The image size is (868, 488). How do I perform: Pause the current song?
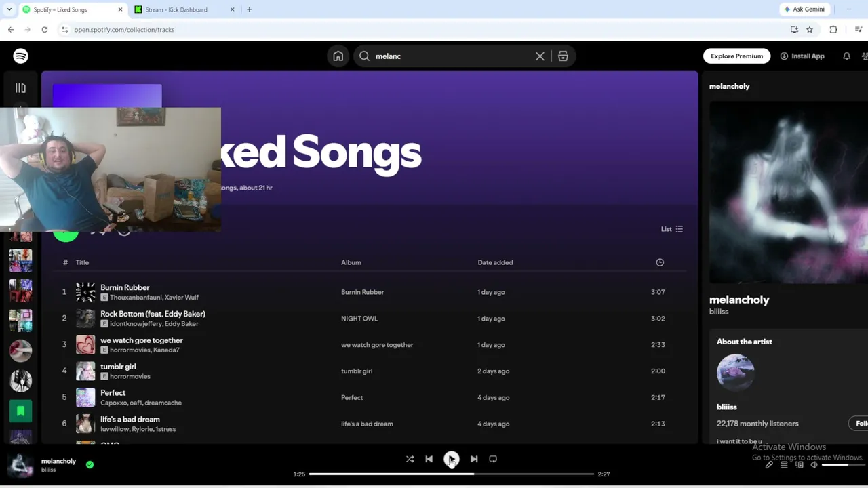coord(451,459)
